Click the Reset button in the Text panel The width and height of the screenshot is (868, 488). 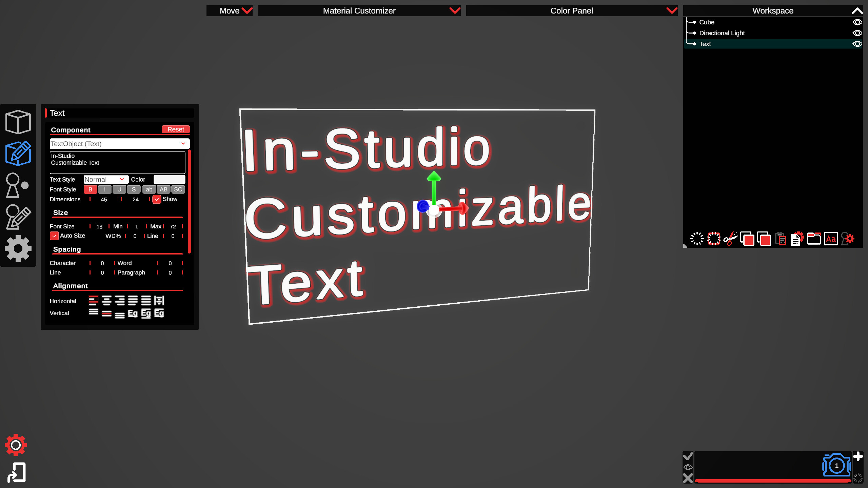click(176, 129)
